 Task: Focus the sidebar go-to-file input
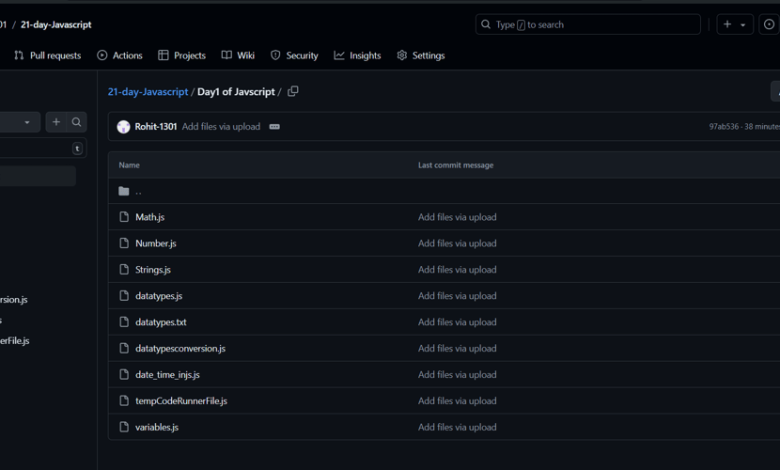point(43,148)
